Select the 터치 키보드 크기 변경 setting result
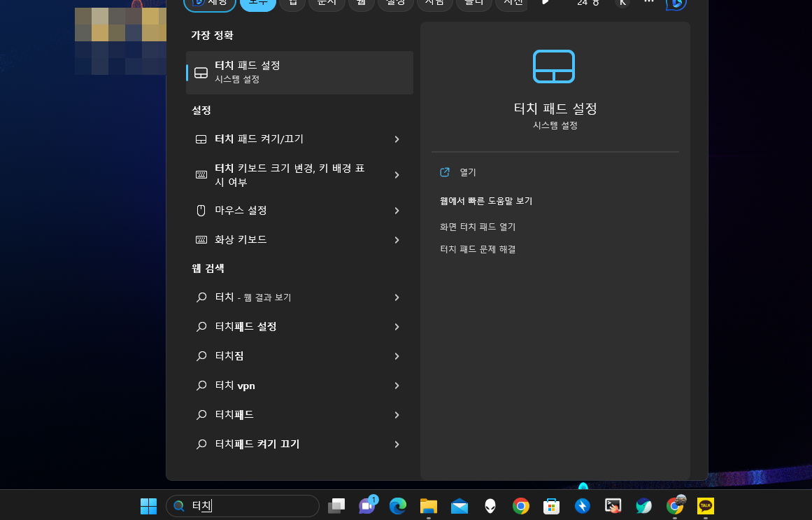812x520 pixels. (299, 175)
